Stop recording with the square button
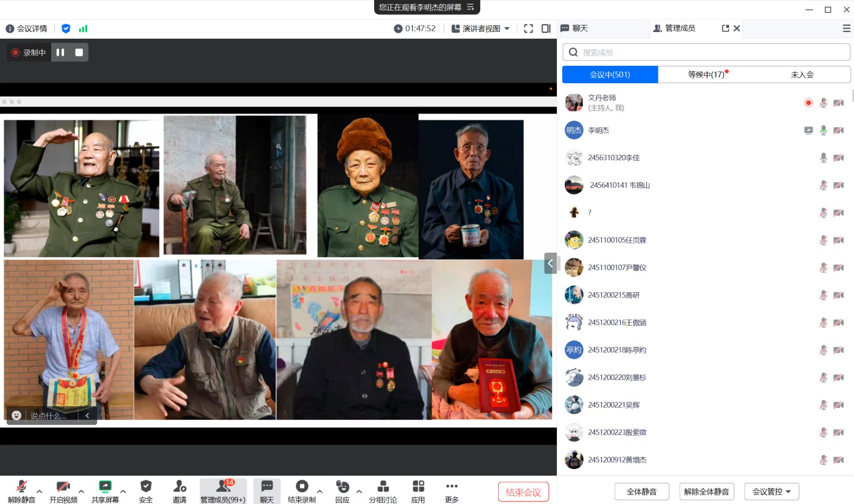Screen dimensions: 854x504 [79, 52]
